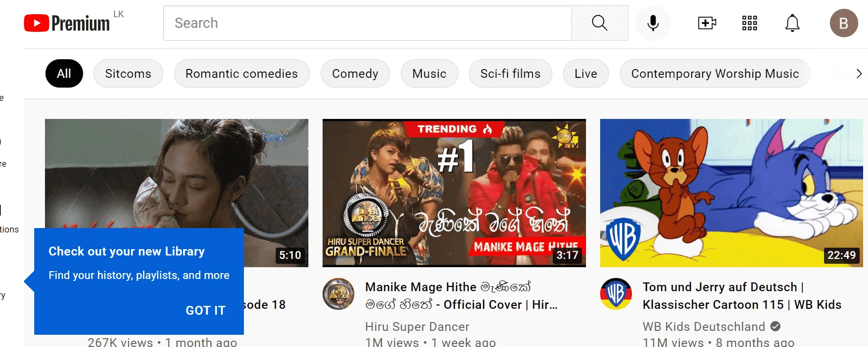Open the YouTube apps grid
The image size is (868, 347).
pyautogui.click(x=749, y=23)
